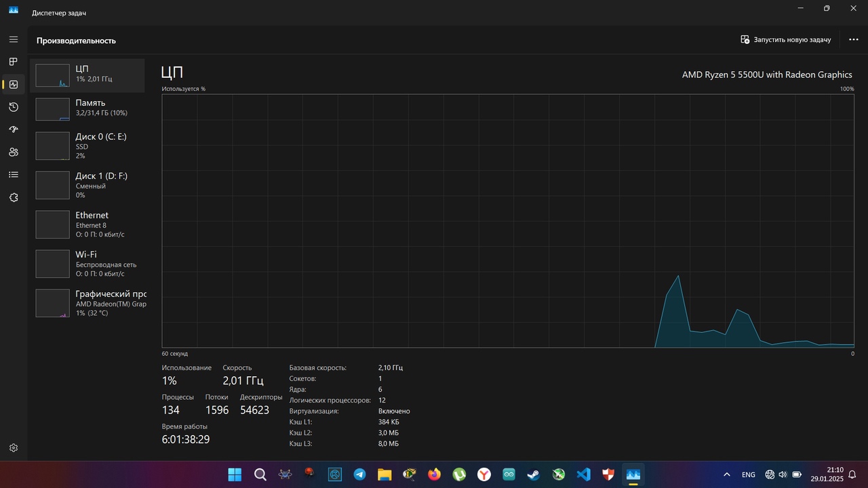Click Запустить новую задачу button

786,40
